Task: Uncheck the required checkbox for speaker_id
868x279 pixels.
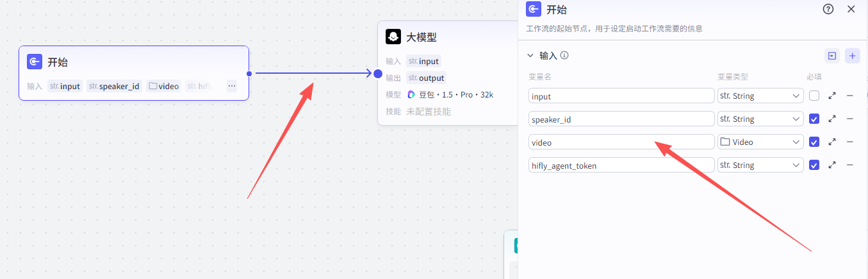Action: click(814, 119)
